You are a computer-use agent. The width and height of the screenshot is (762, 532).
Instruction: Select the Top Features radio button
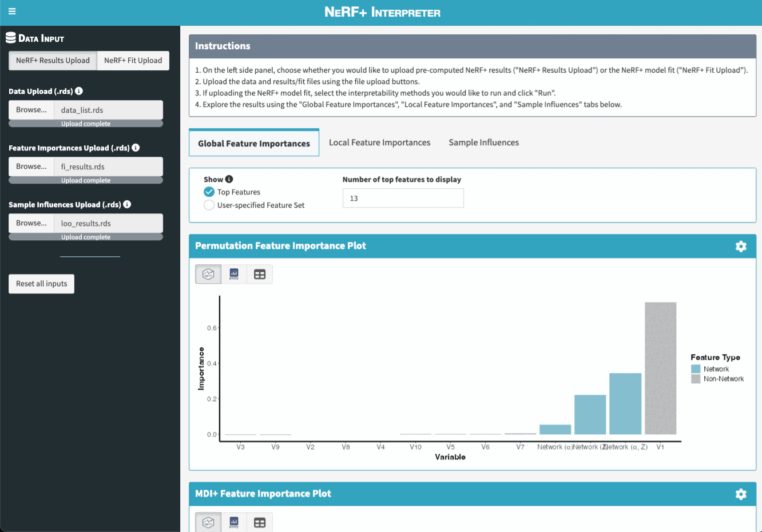209,192
